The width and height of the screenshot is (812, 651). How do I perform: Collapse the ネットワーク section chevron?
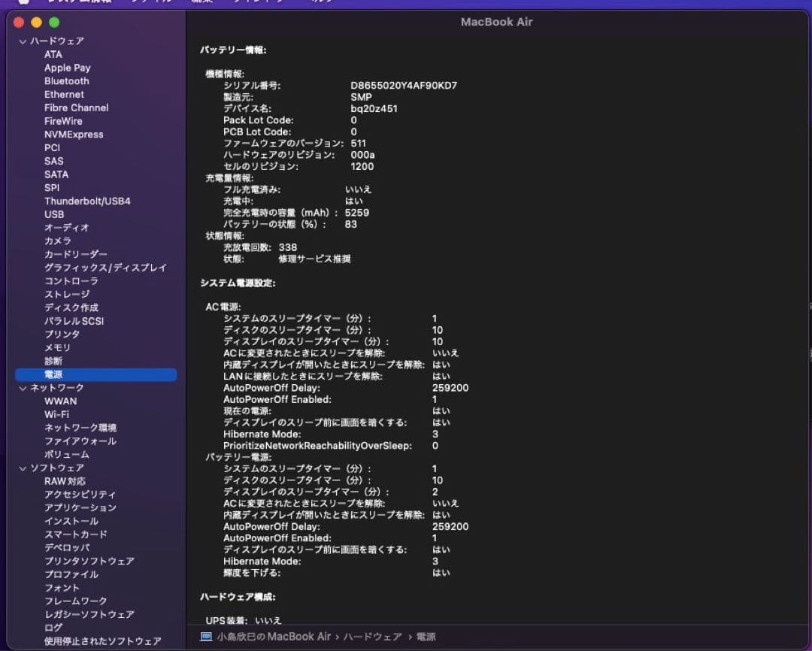coord(23,388)
